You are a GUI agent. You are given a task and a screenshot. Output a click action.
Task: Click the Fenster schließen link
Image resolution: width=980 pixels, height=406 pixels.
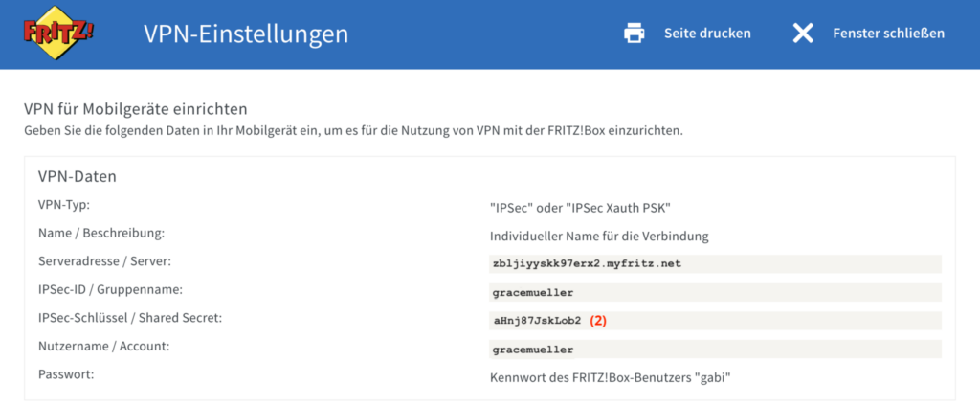[x=889, y=34]
